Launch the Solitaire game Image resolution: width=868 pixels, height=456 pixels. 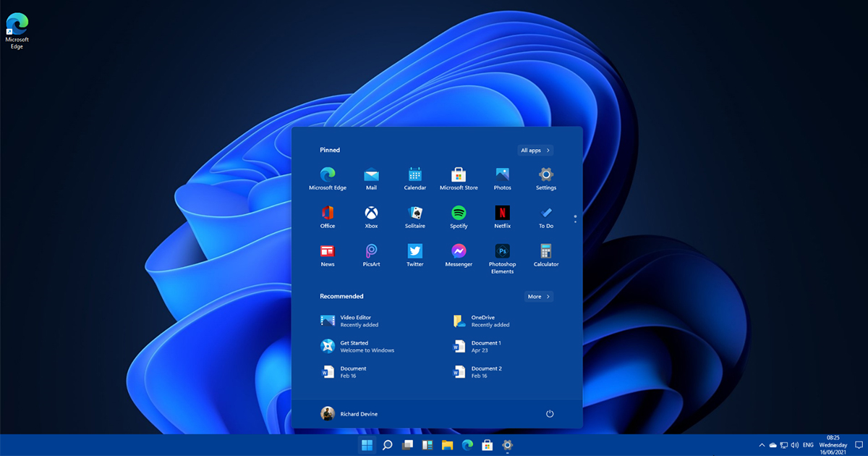(x=414, y=214)
